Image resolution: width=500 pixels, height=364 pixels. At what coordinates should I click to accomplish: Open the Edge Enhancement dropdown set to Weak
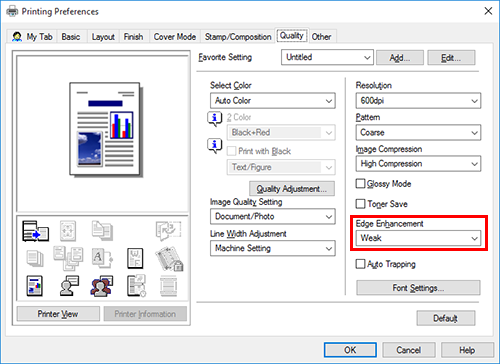418,238
